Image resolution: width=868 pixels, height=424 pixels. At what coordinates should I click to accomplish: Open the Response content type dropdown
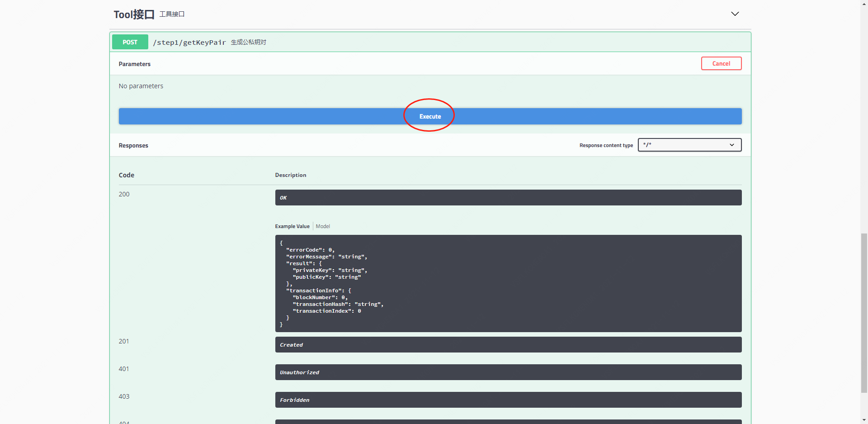pyautogui.click(x=689, y=145)
